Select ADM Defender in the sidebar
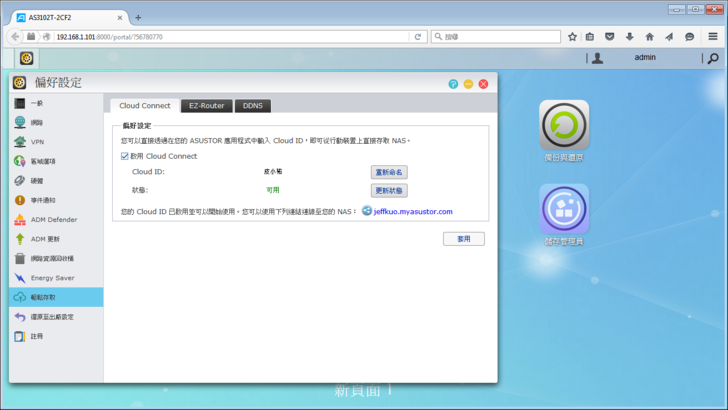 point(53,219)
